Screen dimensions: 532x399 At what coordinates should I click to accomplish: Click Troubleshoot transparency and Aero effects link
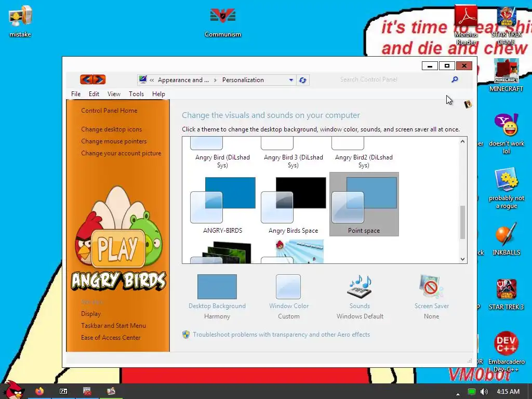281,335
